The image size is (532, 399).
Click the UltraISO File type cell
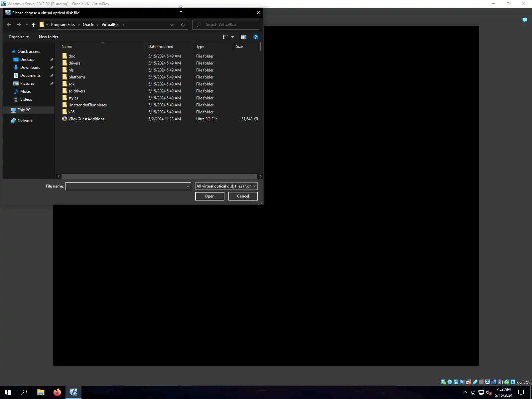[x=207, y=119]
